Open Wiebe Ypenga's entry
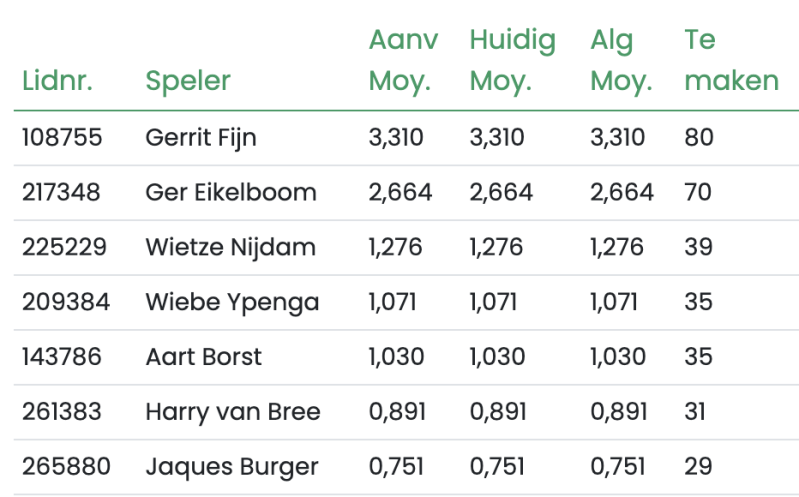Image resolution: width=799 pixels, height=497 pixels. (232, 302)
